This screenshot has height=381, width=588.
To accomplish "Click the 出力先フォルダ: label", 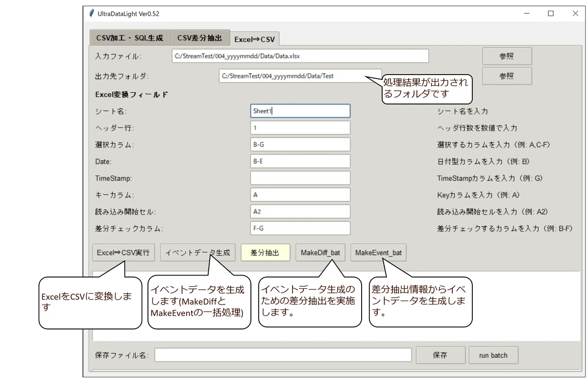I will 122,76.
